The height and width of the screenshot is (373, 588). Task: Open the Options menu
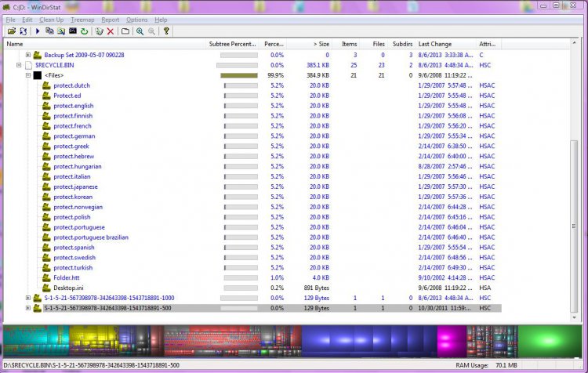[137, 20]
